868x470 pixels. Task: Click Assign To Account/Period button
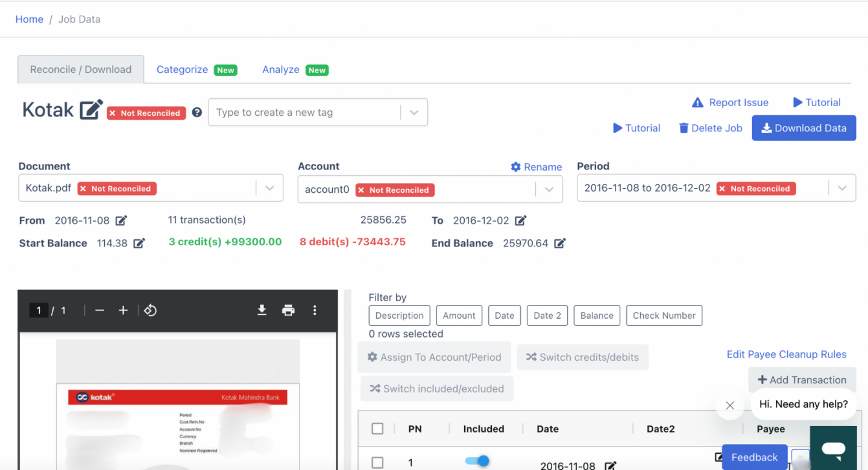click(x=435, y=357)
